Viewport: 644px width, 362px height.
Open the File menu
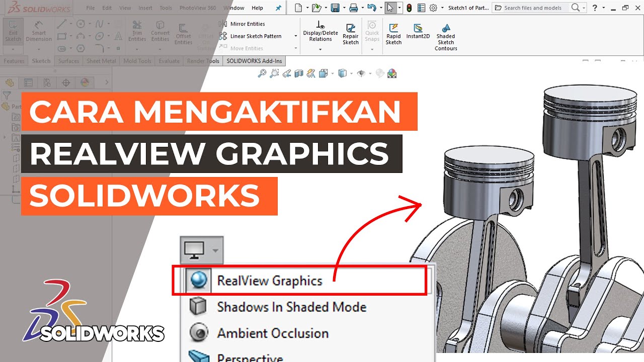click(91, 8)
